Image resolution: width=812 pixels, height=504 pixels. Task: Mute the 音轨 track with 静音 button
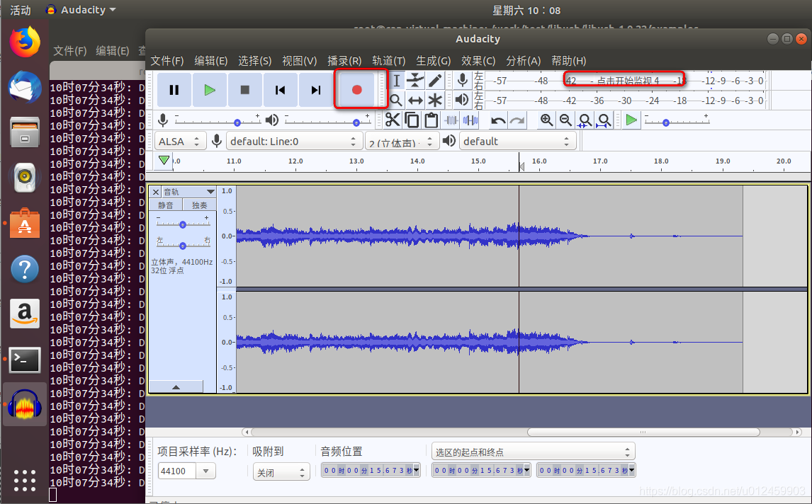click(x=165, y=205)
